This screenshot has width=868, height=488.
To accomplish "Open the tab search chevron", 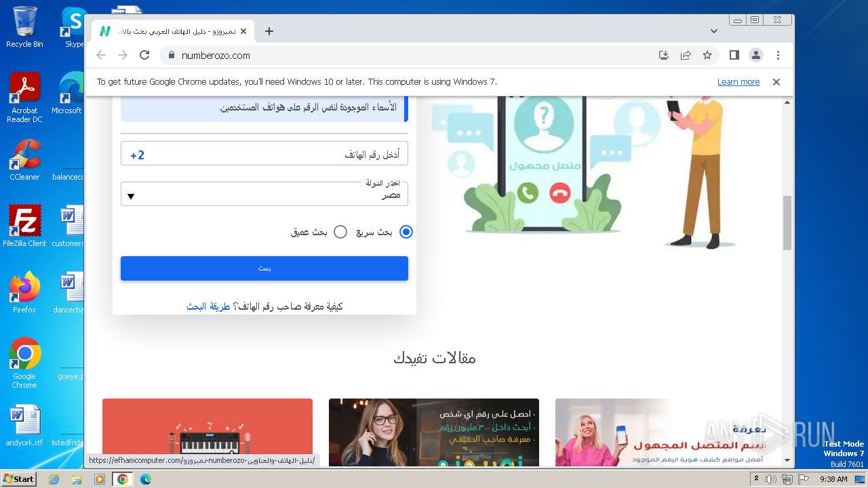I will pyautogui.click(x=714, y=31).
